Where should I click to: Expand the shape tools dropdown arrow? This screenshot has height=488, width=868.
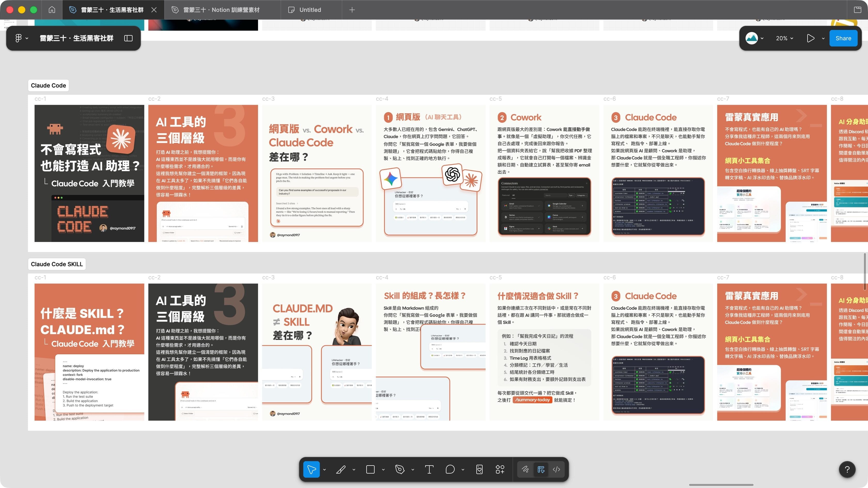(383, 469)
